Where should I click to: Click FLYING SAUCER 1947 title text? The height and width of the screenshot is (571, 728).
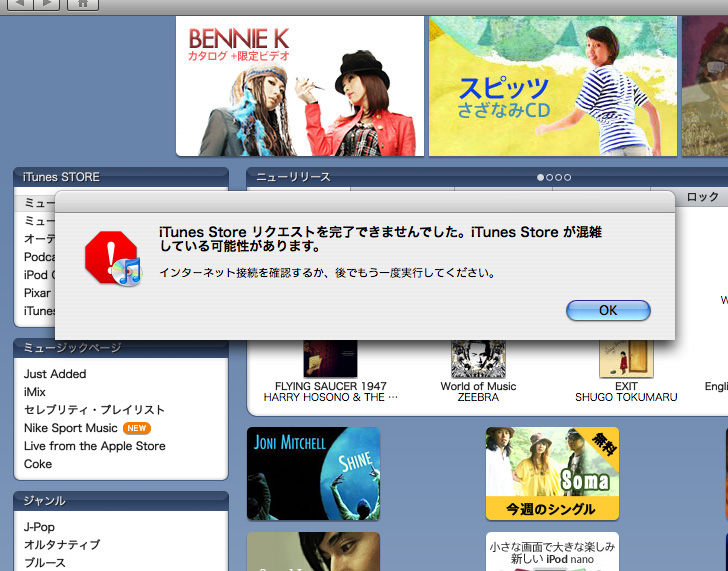(x=331, y=386)
